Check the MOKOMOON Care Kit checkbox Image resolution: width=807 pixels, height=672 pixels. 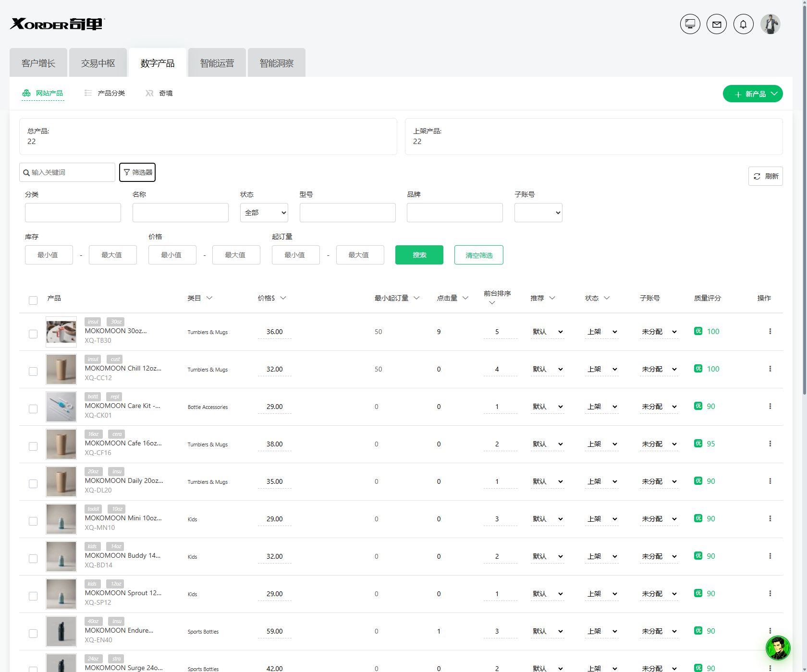point(33,409)
